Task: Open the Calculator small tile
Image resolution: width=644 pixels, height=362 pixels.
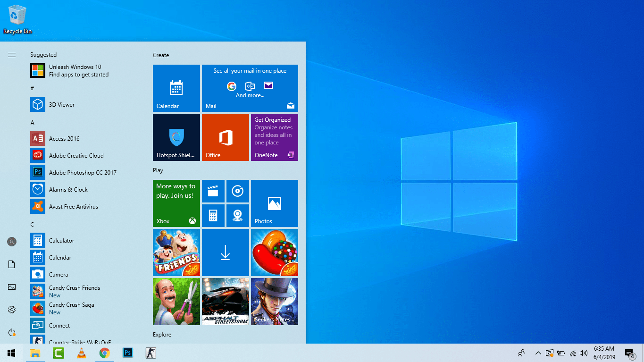Action: [x=213, y=216]
